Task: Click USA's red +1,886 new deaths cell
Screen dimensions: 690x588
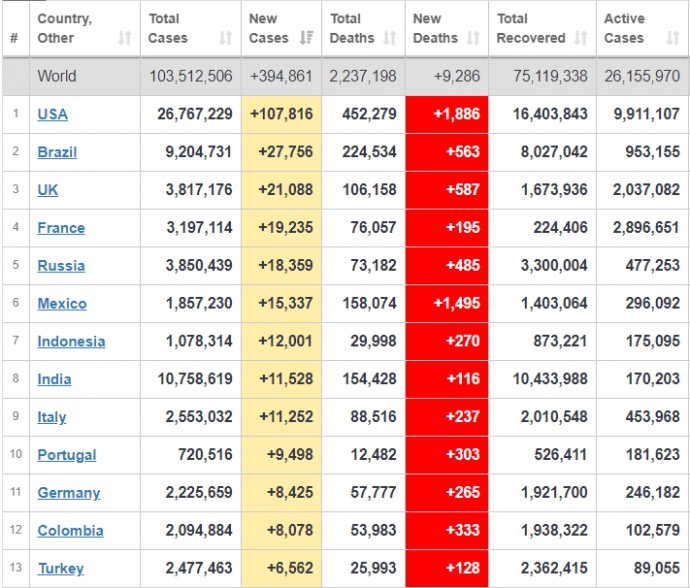Action: [x=447, y=114]
